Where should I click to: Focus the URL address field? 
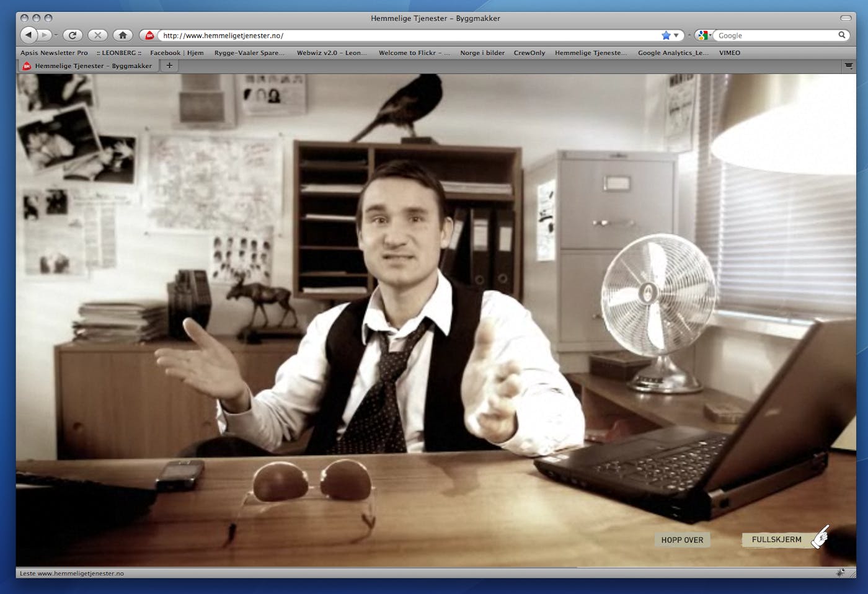(x=409, y=35)
